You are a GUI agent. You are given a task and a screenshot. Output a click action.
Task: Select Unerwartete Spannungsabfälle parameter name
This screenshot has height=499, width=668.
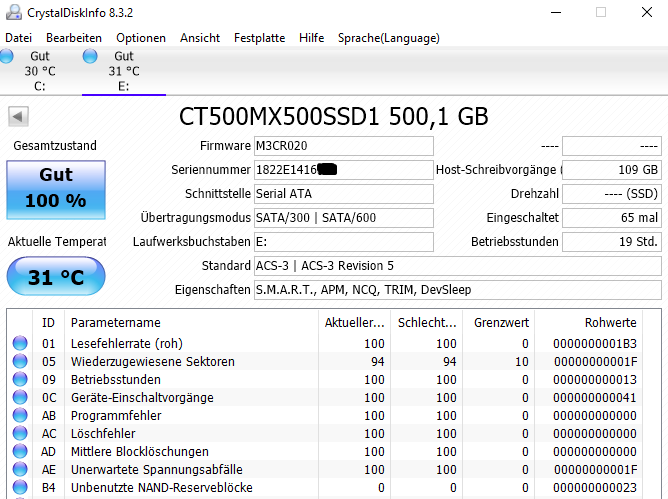coord(156,470)
